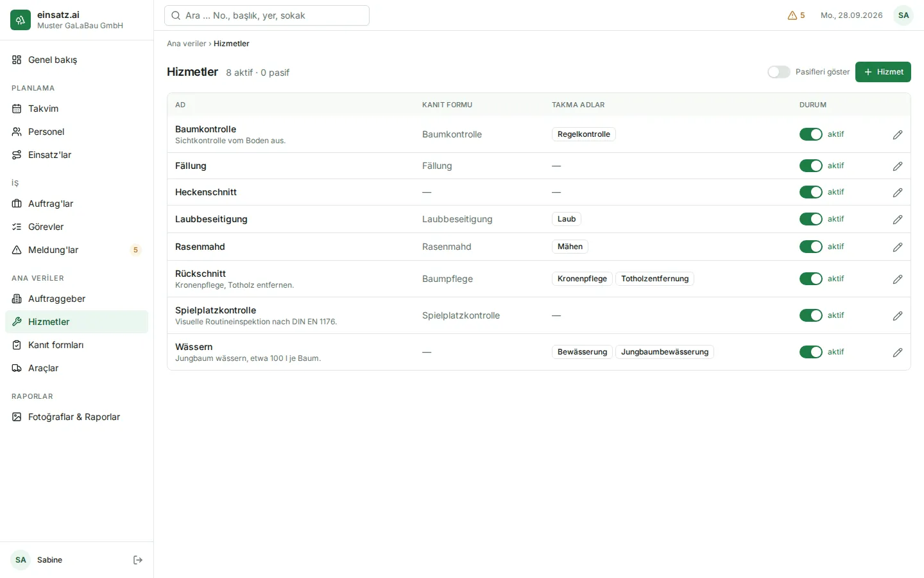Click the AD column header
Viewport: 924px width, 578px height.
click(180, 105)
